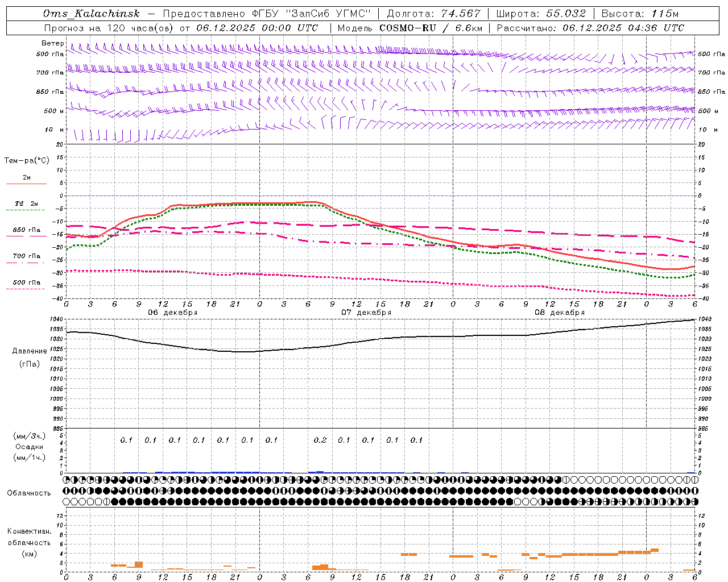Click the 0.2 precipitation amount value
Viewport: 728px width, 582px height.
pyautogui.click(x=320, y=440)
